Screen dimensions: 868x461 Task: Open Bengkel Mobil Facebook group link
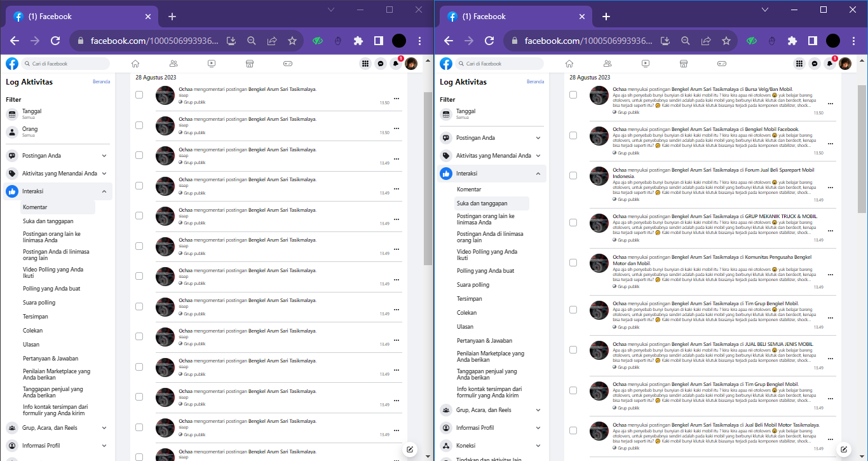pyautogui.click(x=771, y=129)
